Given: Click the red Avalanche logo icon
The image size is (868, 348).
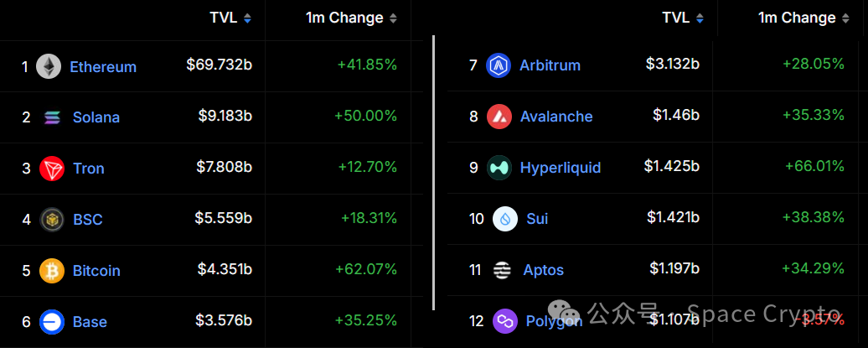Looking at the screenshot, I should [499, 117].
